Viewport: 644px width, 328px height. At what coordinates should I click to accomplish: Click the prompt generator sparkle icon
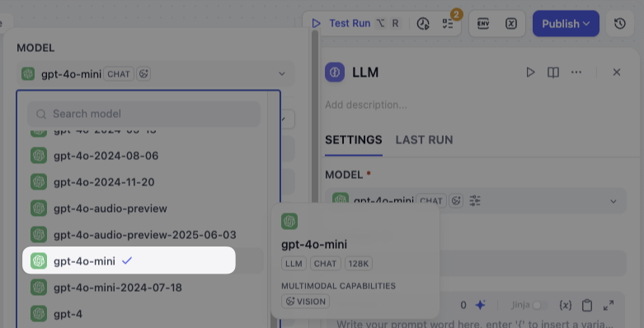click(x=480, y=305)
